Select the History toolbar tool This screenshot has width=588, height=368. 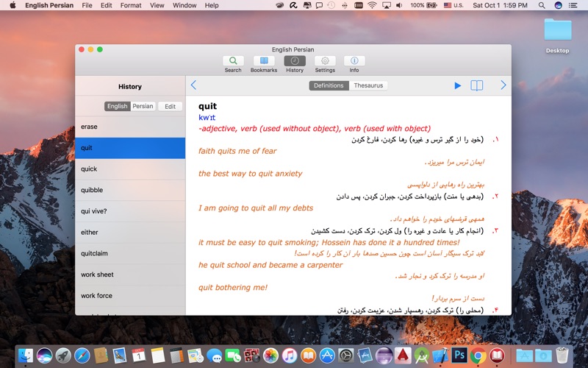tap(295, 64)
